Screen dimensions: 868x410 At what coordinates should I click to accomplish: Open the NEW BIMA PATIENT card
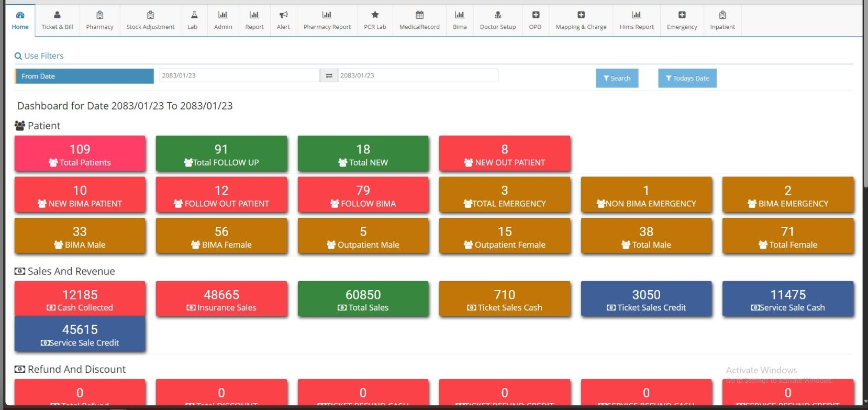[80, 195]
